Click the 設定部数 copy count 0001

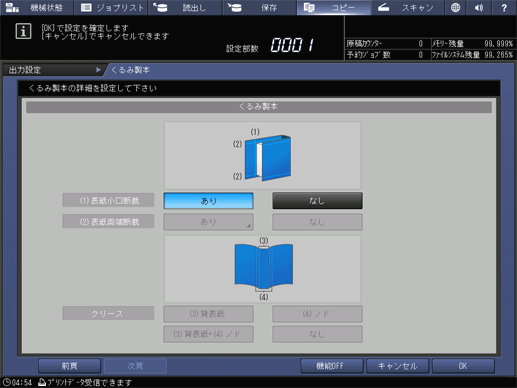point(292,45)
